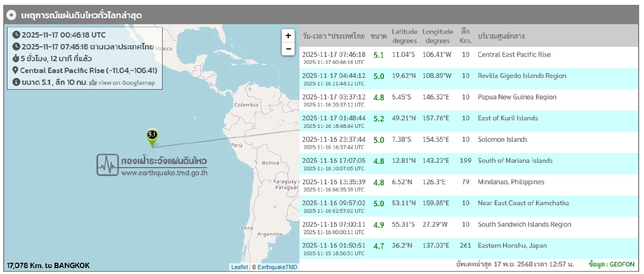Zoom in on the earthquake map

[x=288, y=35]
